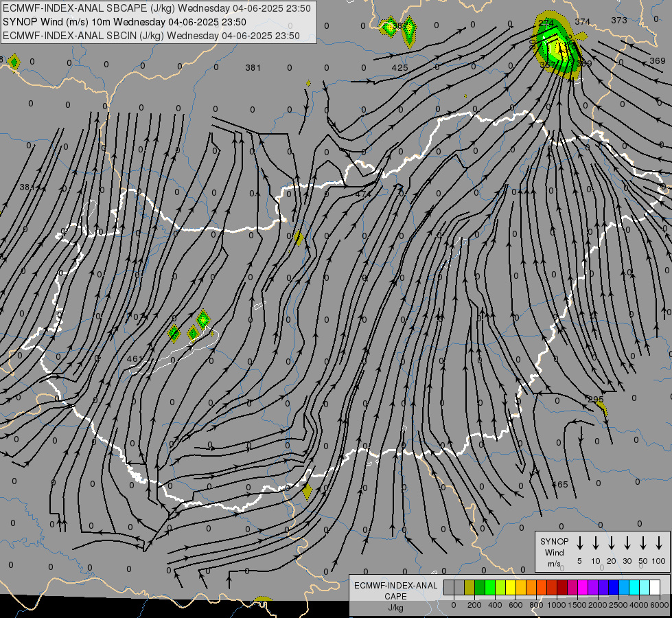Click the '295' value on the map
672x618 pixels.
[x=596, y=399]
